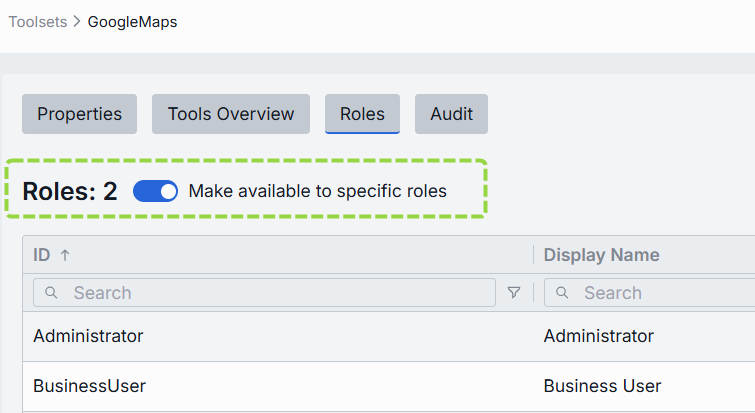Select the Roles tab
Image resolution: width=755 pixels, height=413 pixels.
pyautogui.click(x=362, y=114)
